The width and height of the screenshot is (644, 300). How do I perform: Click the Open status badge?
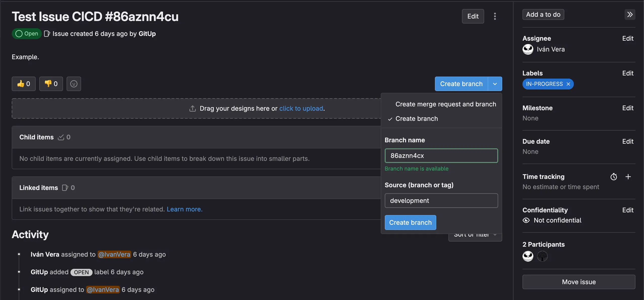point(27,34)
